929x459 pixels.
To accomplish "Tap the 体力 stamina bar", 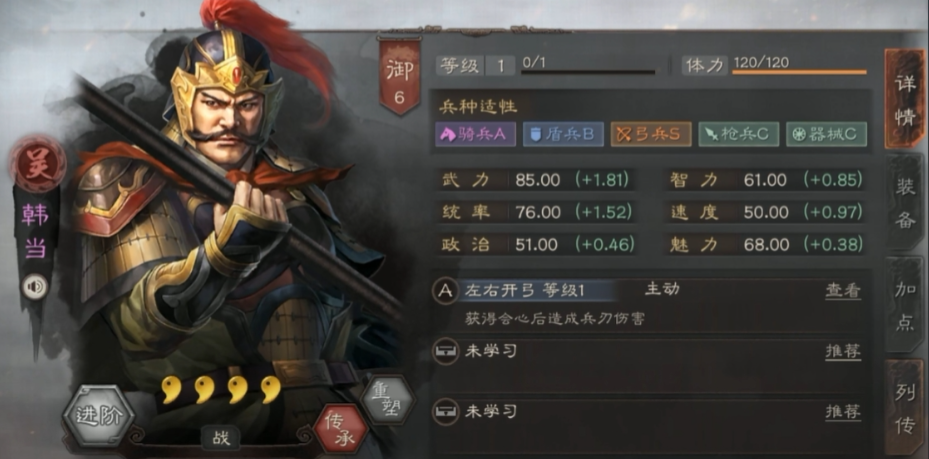I will 799,72.
